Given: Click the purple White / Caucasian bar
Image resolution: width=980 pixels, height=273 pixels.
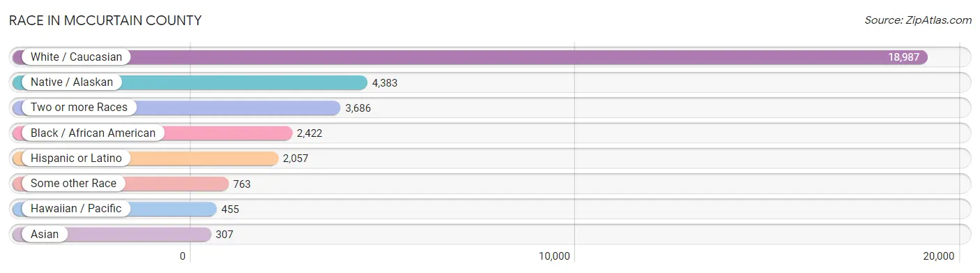Looking at the screenshot, I should [x=470, y=57].
